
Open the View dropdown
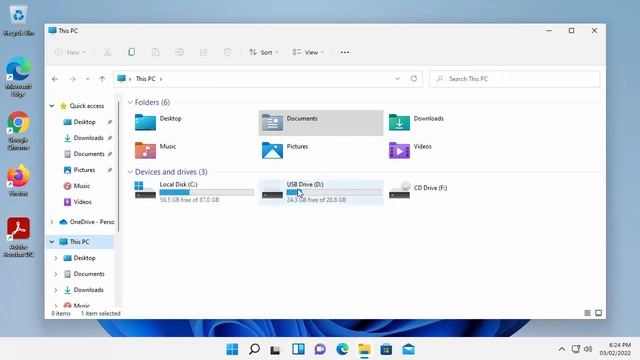(x=308, y=52)
